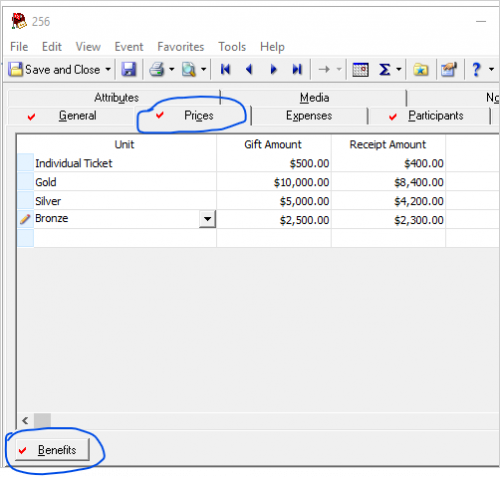Click the application icon in title bar

pyautogui.click(x=19, y=21)
